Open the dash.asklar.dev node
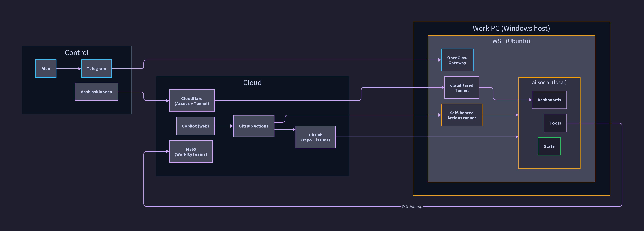The width and height of the screenshot is (644, 231). [x=96, y=92]
